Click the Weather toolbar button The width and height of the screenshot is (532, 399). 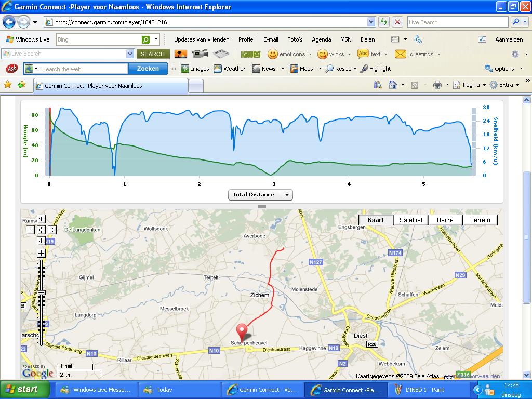click(229, 69)
